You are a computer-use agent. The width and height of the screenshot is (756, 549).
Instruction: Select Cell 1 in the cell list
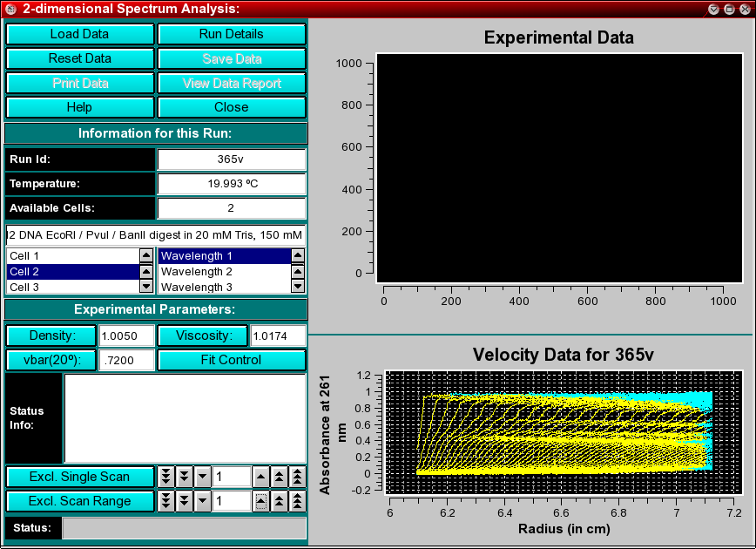[x=71, y=256]
